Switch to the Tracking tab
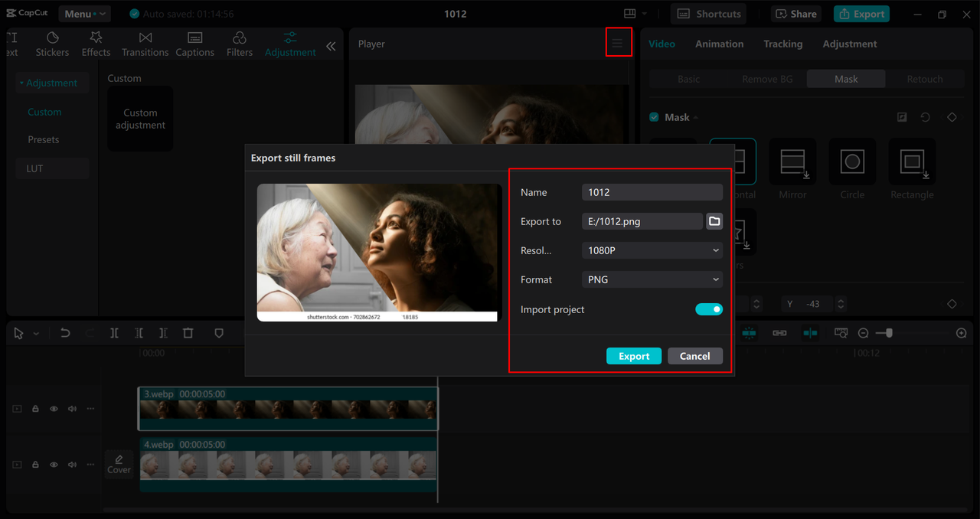The height and width of the screenshot is (519, 980). [782, 44]
